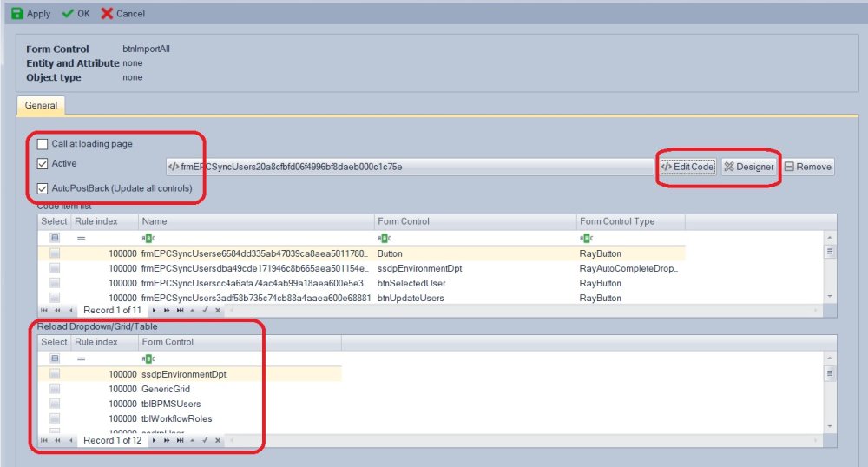Select the frmEPCSyncUserscc4a6afa... name cell
Image resolution: width=868 pixels, height=467 pixels.
255,283
